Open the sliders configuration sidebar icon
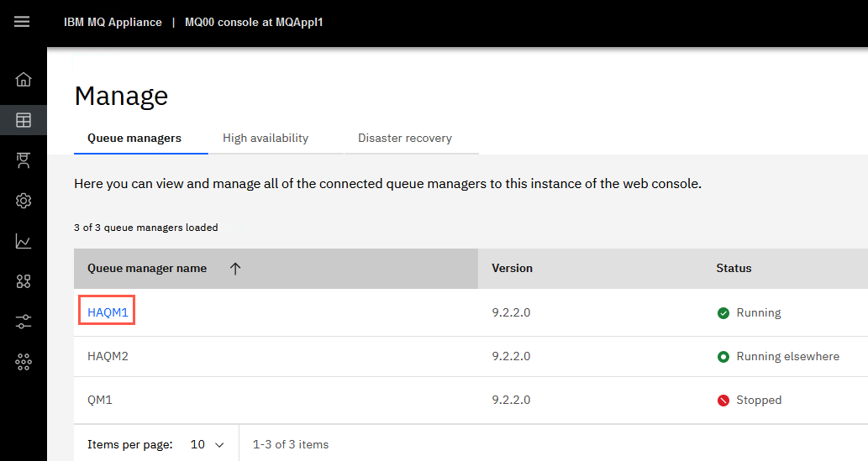Screen dimensions: 868x461 (24, 322)
